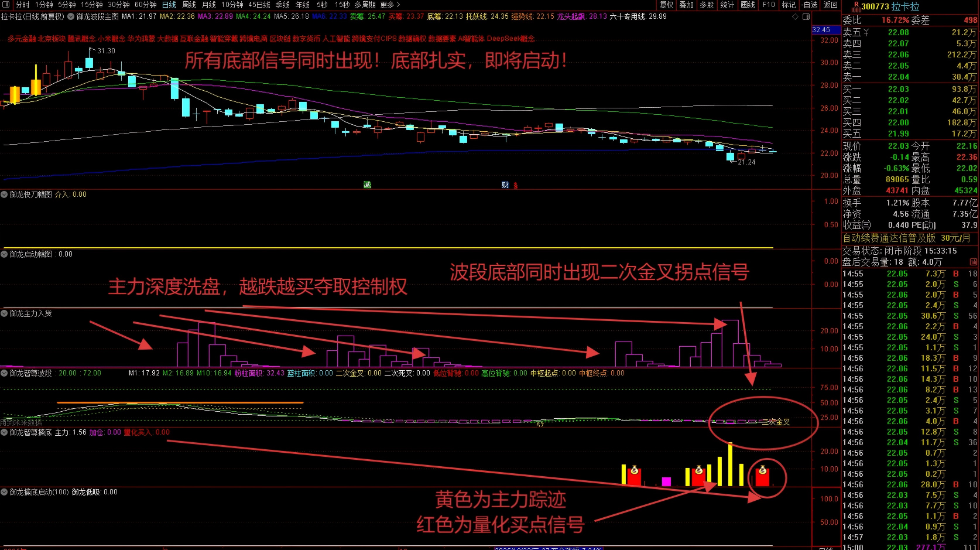Screen dimensions: 980x550
Task: Open the 区块链 concept tag
Action: tap(280, 39)
